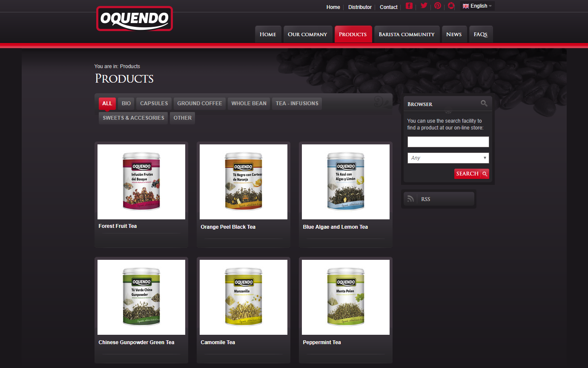This screenshot has height=368, width=588.
Task: Go to Our Company in main navigation
Action: [x=307, y=34]
